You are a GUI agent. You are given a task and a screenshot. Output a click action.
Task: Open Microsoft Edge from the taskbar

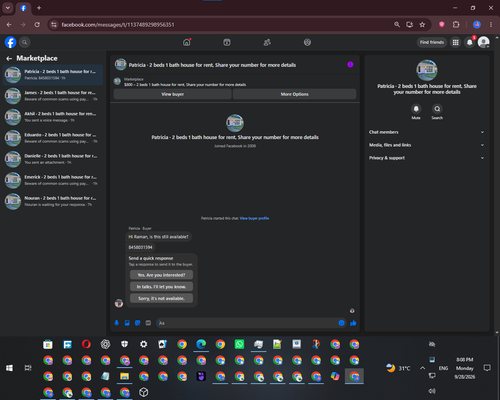click(201, 344)
